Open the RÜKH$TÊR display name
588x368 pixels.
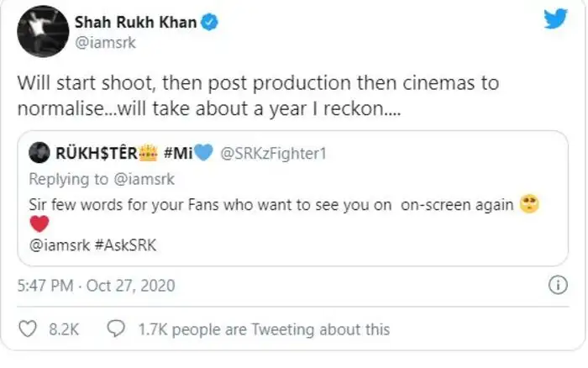point(94,154)
